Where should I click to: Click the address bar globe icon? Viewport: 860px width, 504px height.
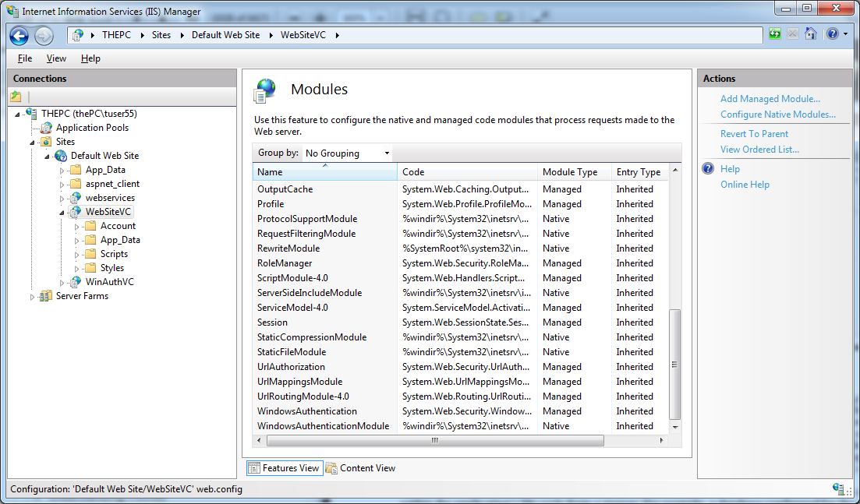(x=78, y=34)
